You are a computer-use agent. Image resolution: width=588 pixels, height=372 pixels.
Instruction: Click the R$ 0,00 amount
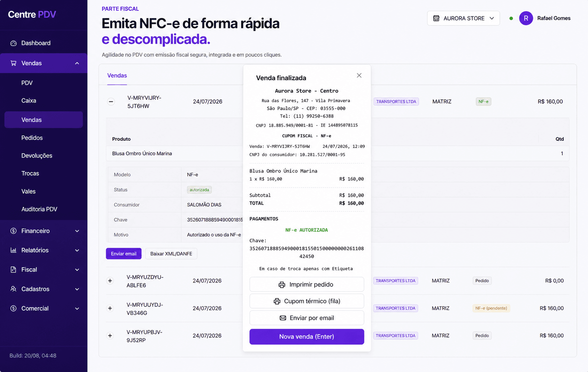554,281
